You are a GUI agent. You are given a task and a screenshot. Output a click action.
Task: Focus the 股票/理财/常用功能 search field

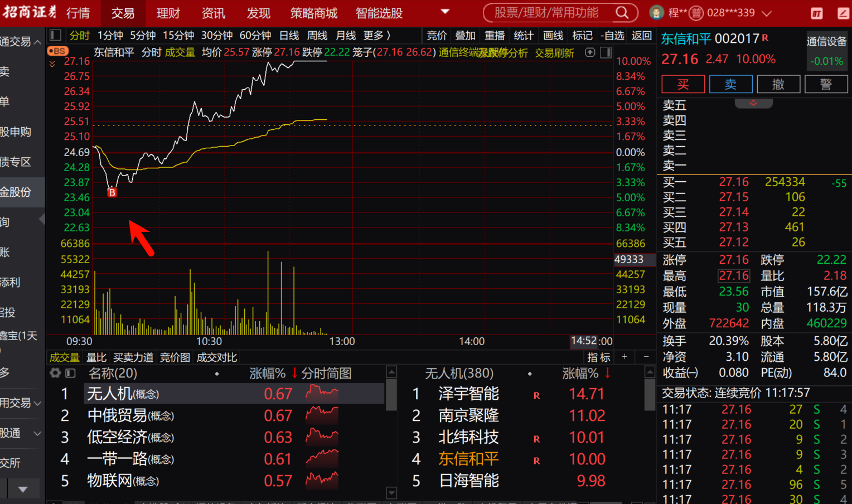pyautogui.click(x=546, y=13)
